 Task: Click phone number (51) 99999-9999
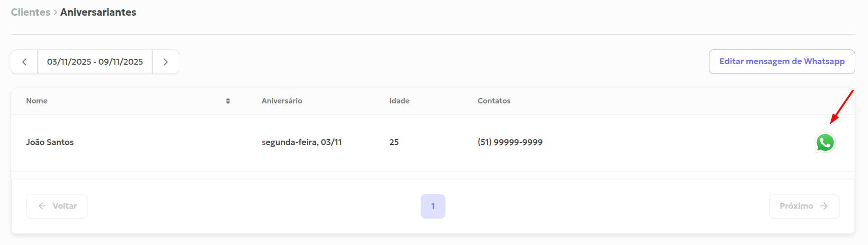(x=510, y=142)
